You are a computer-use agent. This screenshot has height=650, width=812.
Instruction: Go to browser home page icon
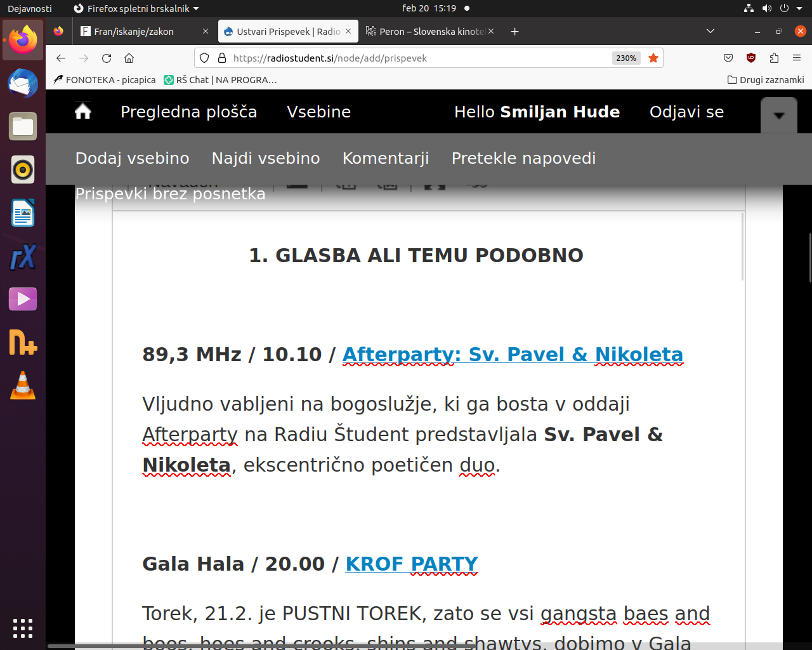[x=129, y=58]
